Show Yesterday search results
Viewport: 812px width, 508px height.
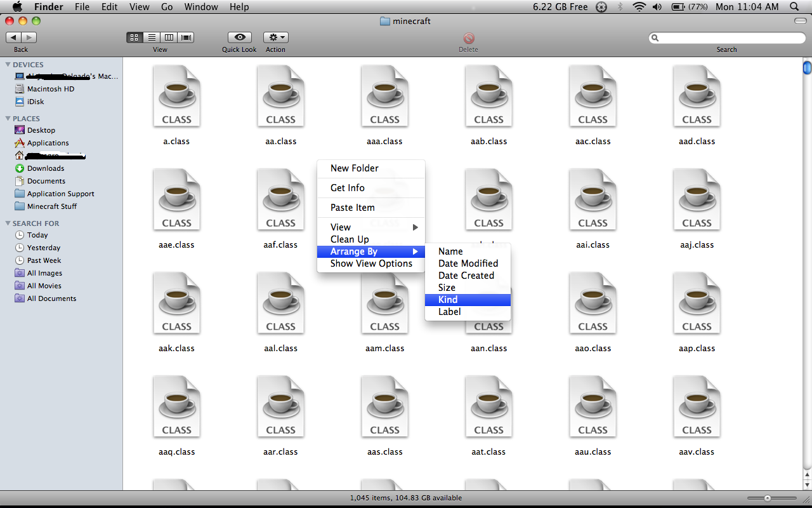[43, 248]
